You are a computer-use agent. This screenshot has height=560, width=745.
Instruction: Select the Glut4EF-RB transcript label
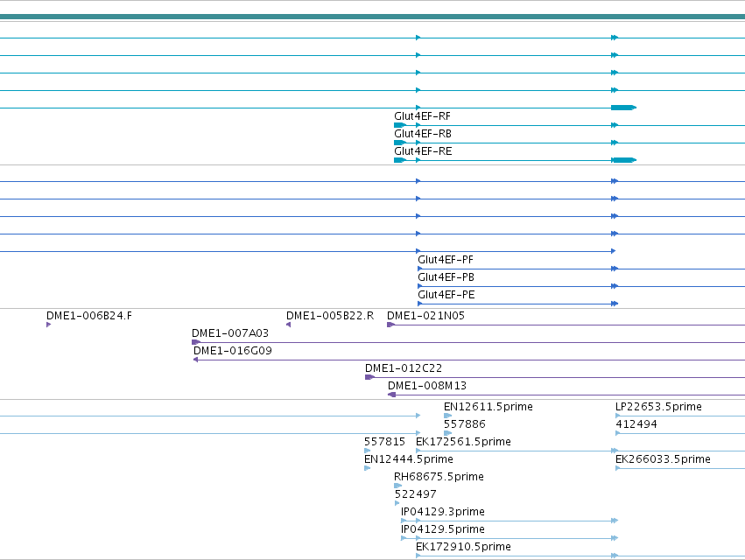pyautogui.click(x=422, y=134)
